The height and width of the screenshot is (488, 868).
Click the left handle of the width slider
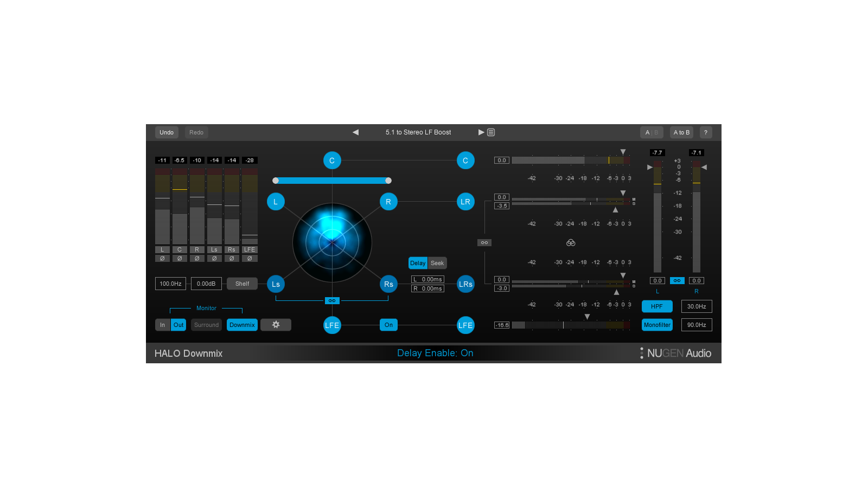tap(276, 181)
